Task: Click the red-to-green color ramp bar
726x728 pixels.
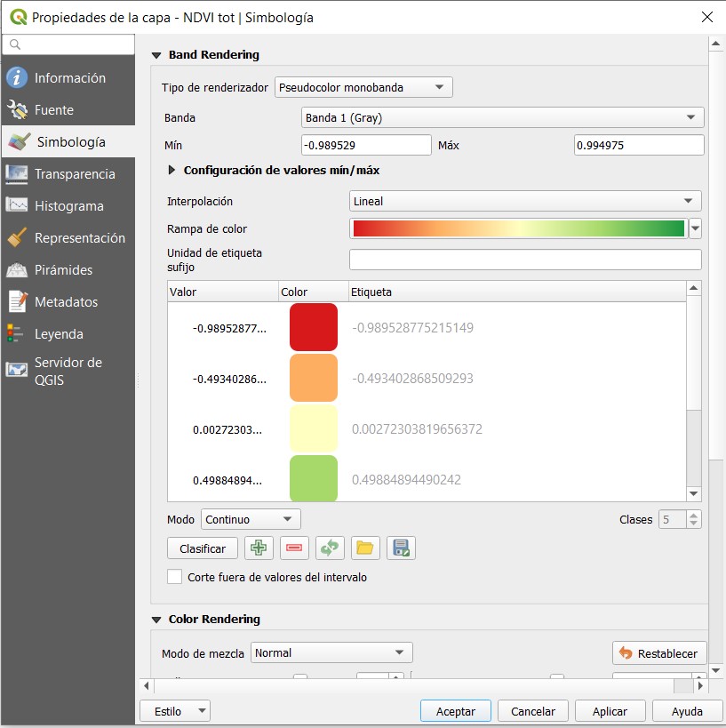Action: [518, 228]
